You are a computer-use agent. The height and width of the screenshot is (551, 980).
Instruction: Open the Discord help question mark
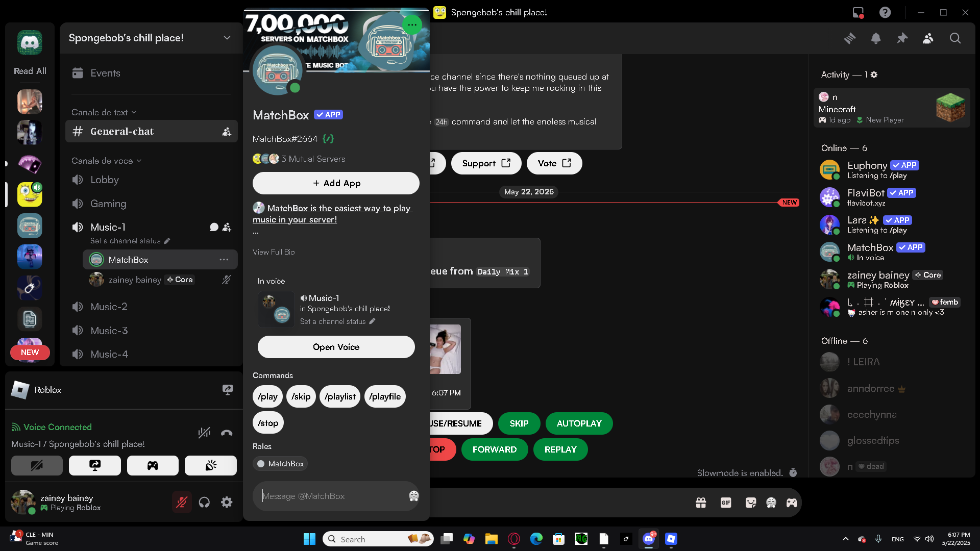885,12
